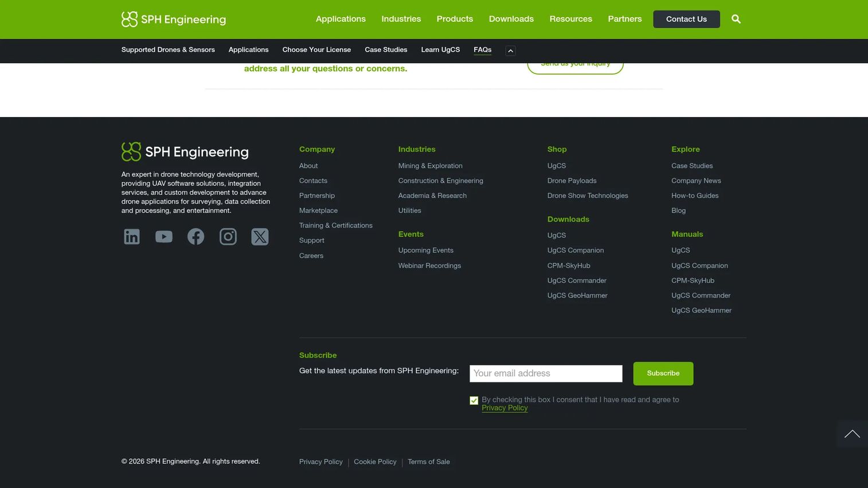Select Learn UgCS sub-nav tab
The height and width of the screenshot is (488, 868).
[x=440, y=50]
